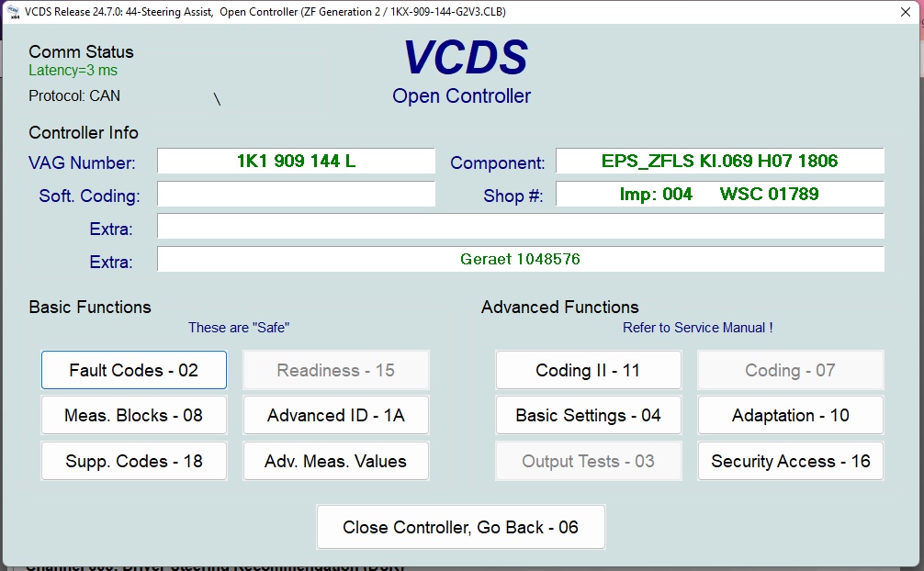This screenshot has width=924, height=571.
Task: Click the Protocol: CAN text
Action: pyautogui.click(x=74, y=96)
